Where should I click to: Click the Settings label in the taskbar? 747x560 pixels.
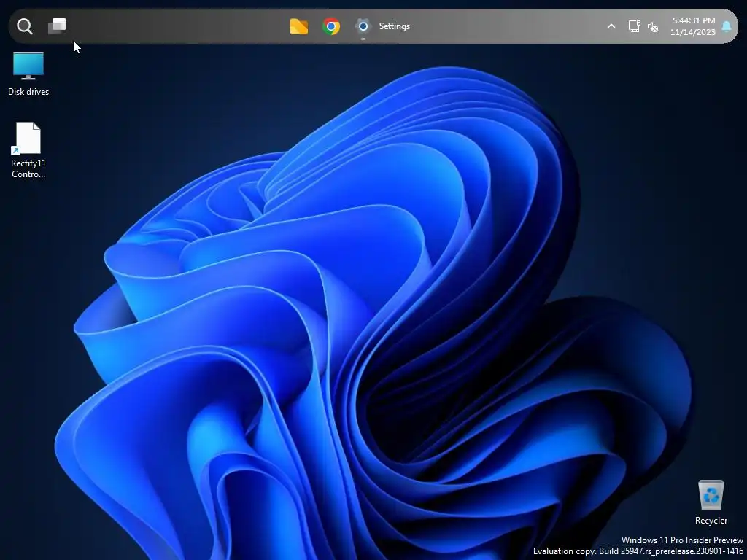click(395, 26)
